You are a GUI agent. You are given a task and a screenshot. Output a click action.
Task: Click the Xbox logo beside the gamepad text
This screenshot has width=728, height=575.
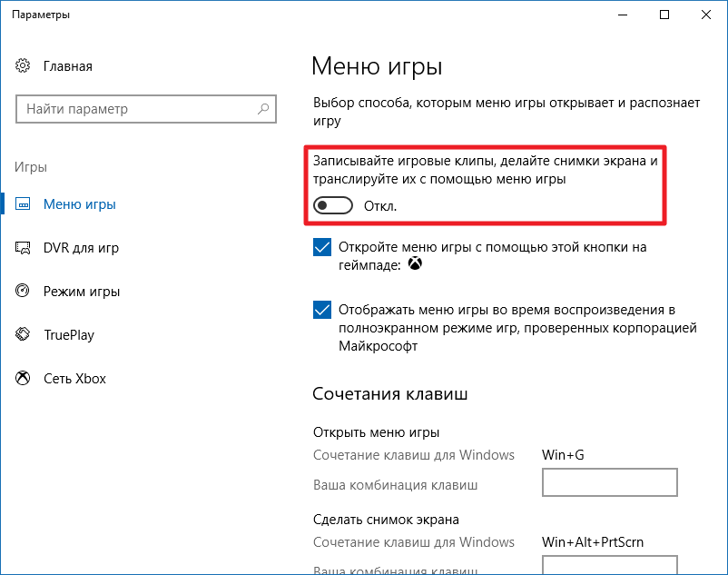[x=415, y=264]
